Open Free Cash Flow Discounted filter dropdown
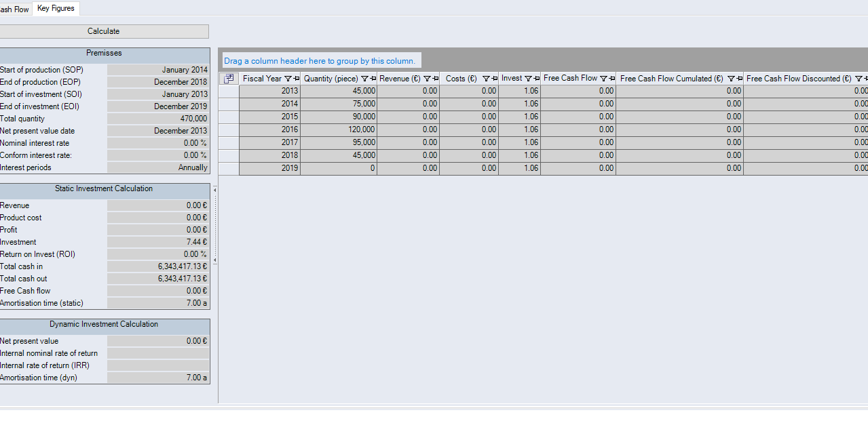 point(858,79)
